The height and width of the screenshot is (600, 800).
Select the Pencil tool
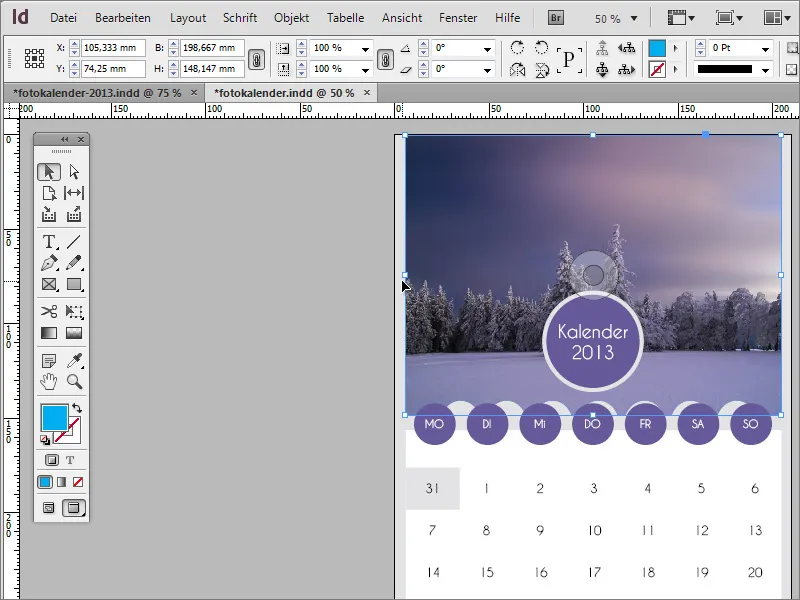tap(74, 263)
